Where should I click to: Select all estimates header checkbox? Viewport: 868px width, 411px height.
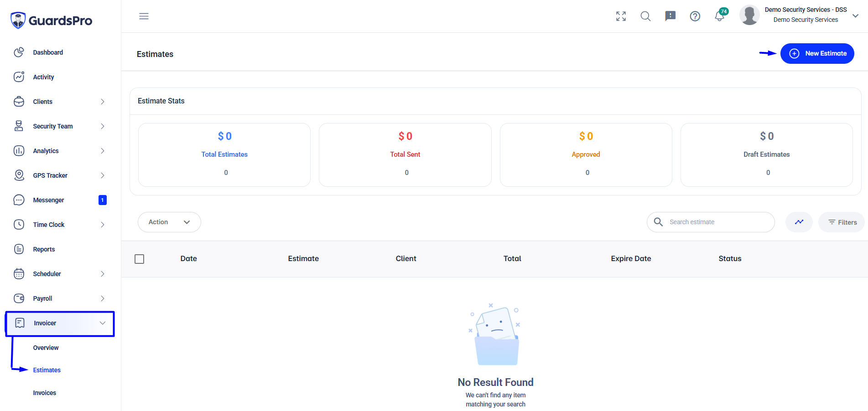[x=140, y=259]
